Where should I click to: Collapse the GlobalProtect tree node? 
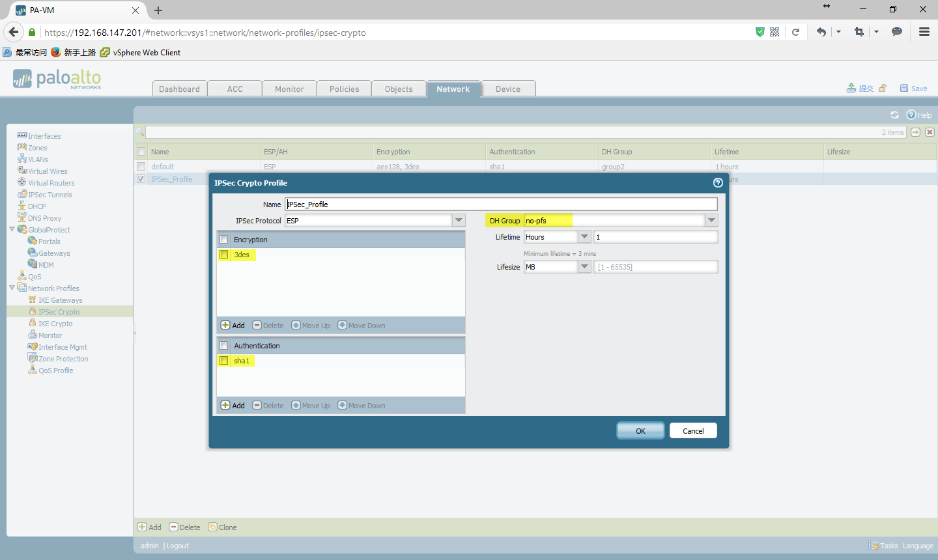tap(12, 229)
